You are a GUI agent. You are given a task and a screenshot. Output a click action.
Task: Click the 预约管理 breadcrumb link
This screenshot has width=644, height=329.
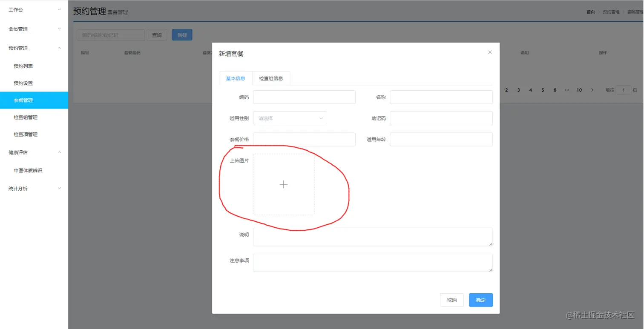611,11
